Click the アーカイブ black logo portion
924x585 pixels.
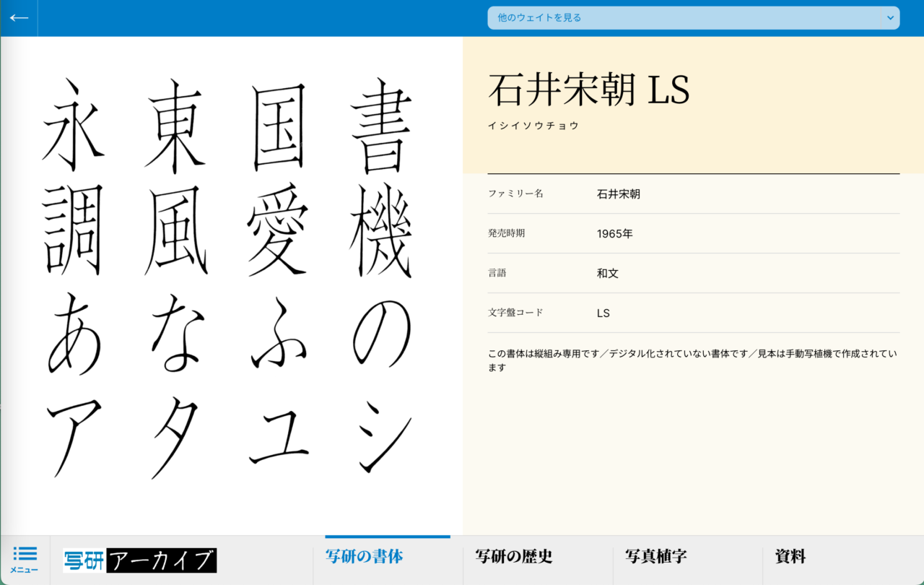pos(162,560)
